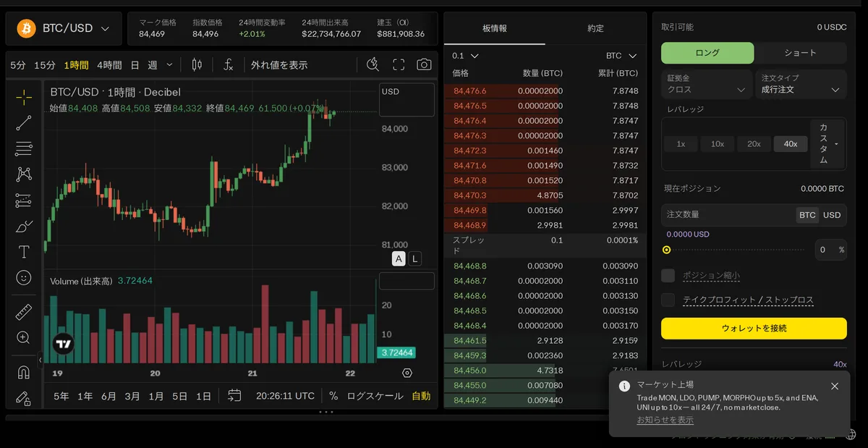Open the chart patterns tool

[x=24, y=174]
